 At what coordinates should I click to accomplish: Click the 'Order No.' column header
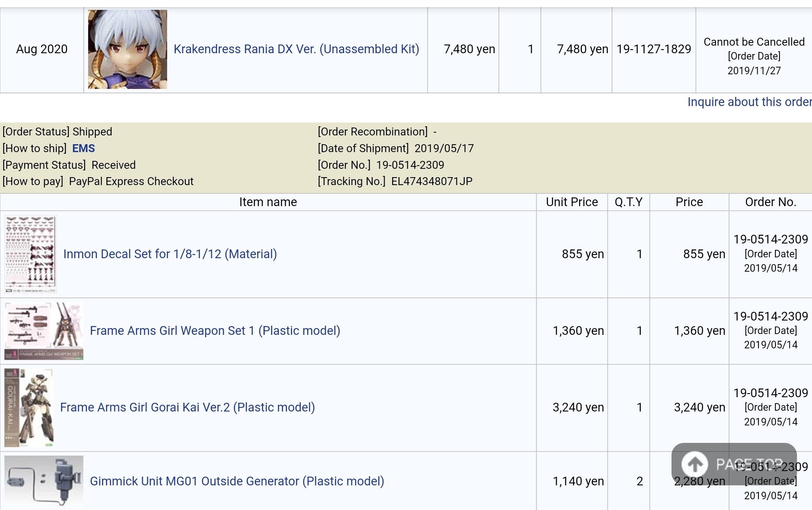click(770, 202)
